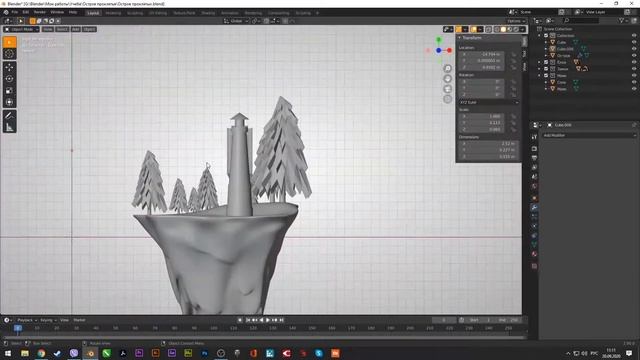Open the Object Constraints properties tab

click(x=534, y=236)
